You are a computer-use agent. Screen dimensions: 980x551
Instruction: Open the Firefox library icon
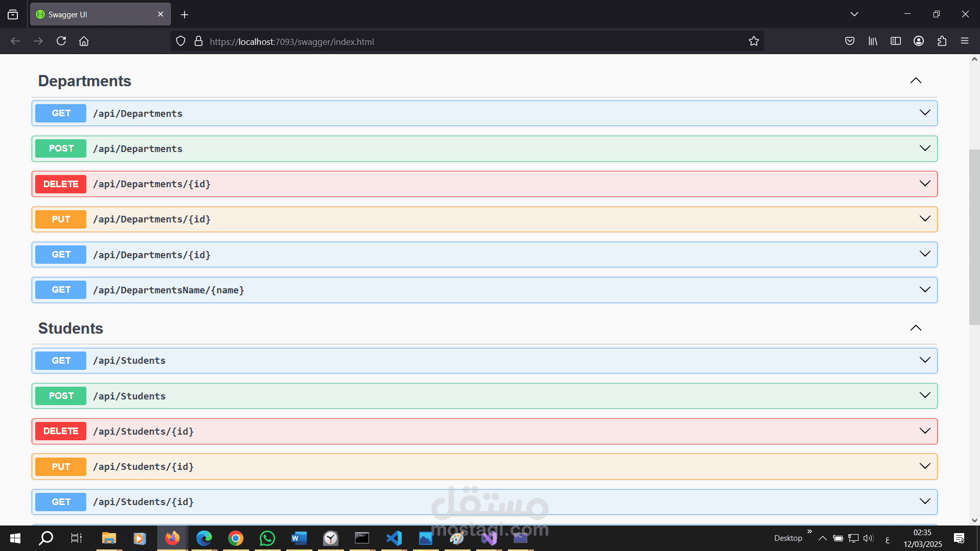873,41
